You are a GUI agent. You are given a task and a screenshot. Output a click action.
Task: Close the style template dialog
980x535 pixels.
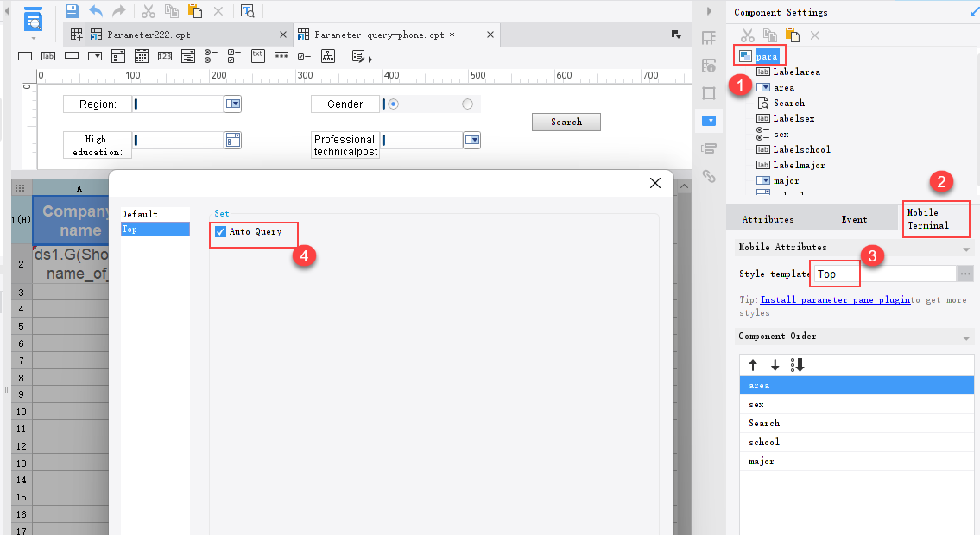tap(655, 183)
